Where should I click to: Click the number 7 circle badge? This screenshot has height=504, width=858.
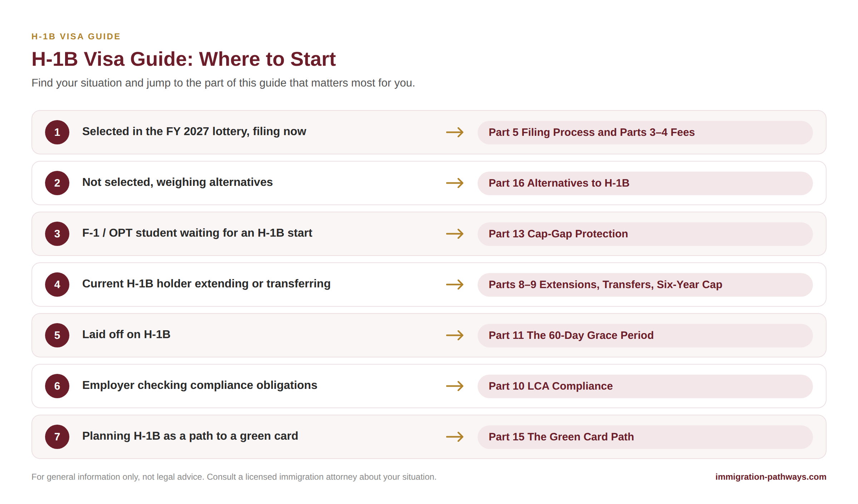click(57, 437)
